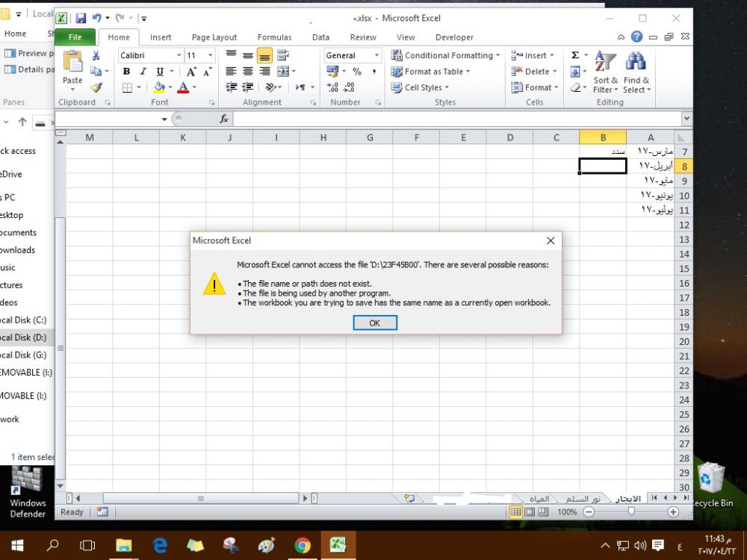Click the Text Direction icon
The width and height of the screenshot is (747, 560).
click(x=300, y=87)
